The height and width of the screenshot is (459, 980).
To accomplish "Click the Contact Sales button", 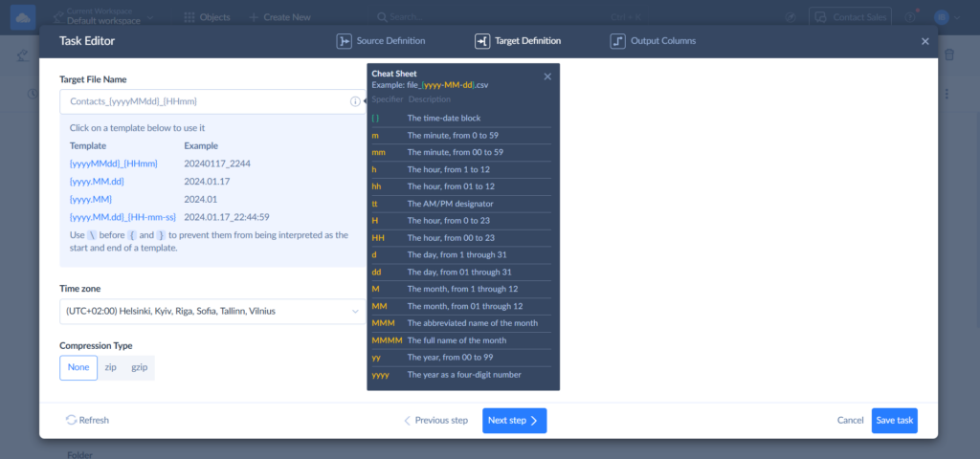I will [x=850, y=17].
